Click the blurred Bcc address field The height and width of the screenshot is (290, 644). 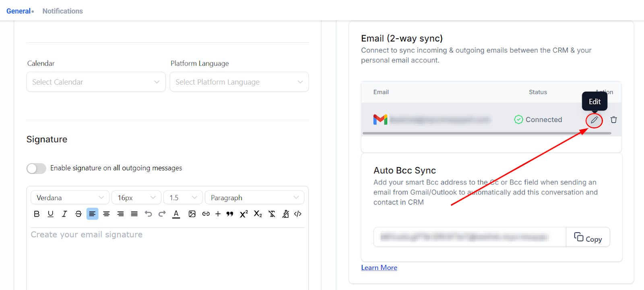[x=470, y=237]
